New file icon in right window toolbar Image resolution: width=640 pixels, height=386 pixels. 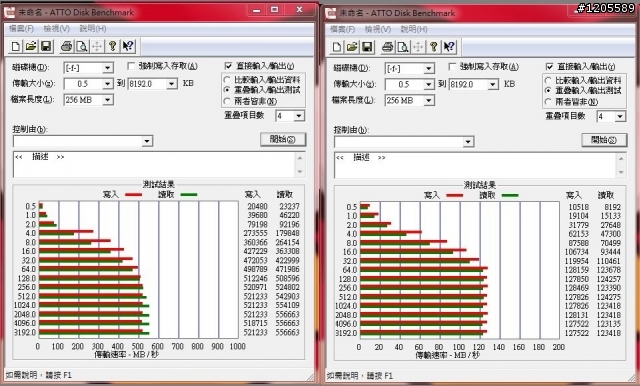click(x=337, y=47)
